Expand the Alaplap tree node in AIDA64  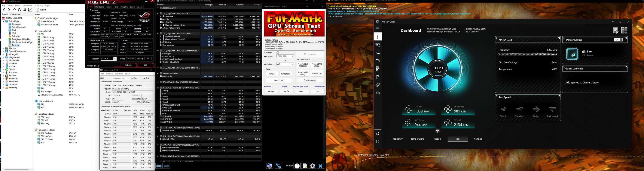pos(3,48)
